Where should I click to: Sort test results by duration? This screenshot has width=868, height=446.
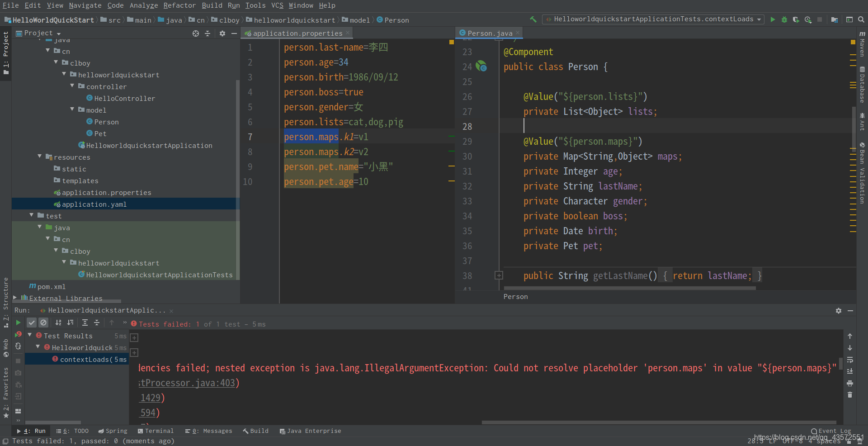click(70, 323)
